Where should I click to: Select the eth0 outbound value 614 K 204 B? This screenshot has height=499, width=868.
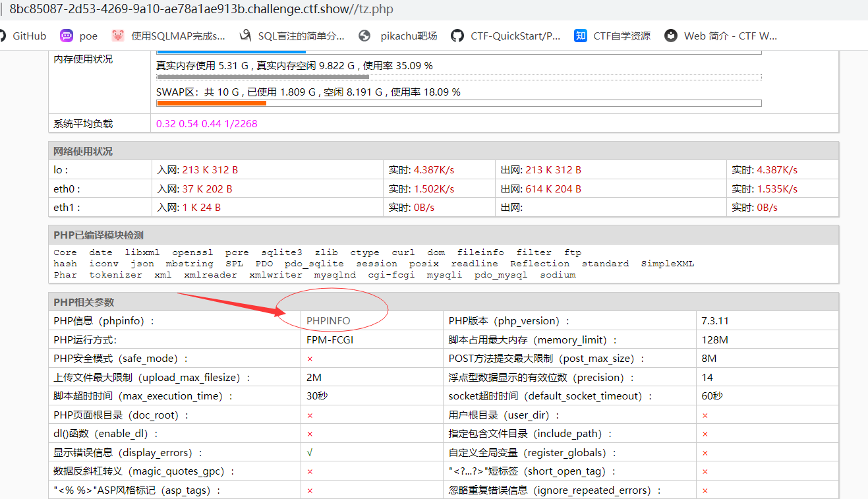553,189
